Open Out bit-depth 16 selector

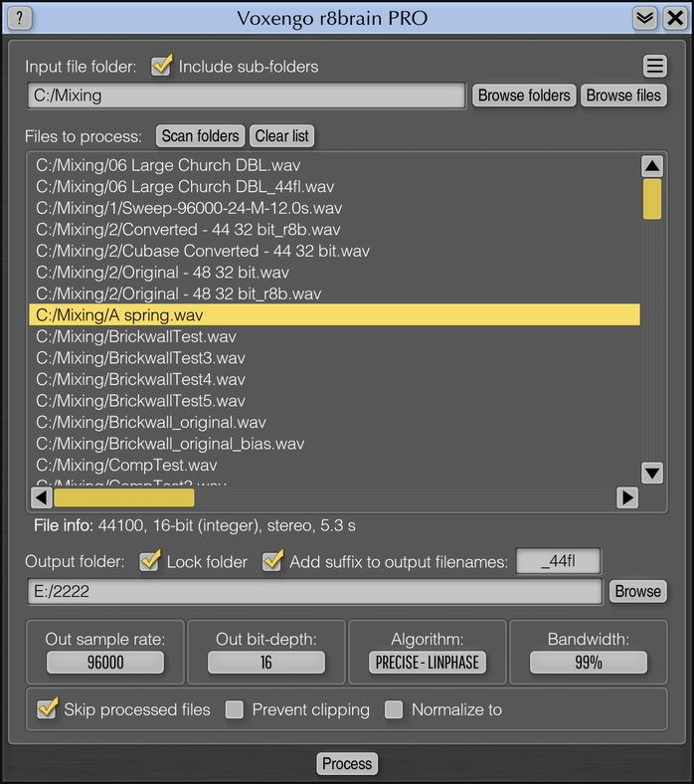[x=266, y=663]
